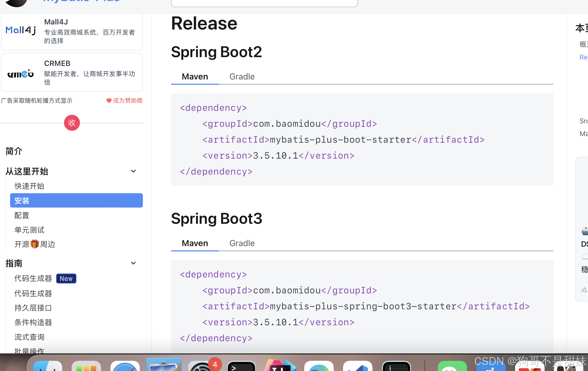Open Launchpad from the dock

(x=86, y=367)
